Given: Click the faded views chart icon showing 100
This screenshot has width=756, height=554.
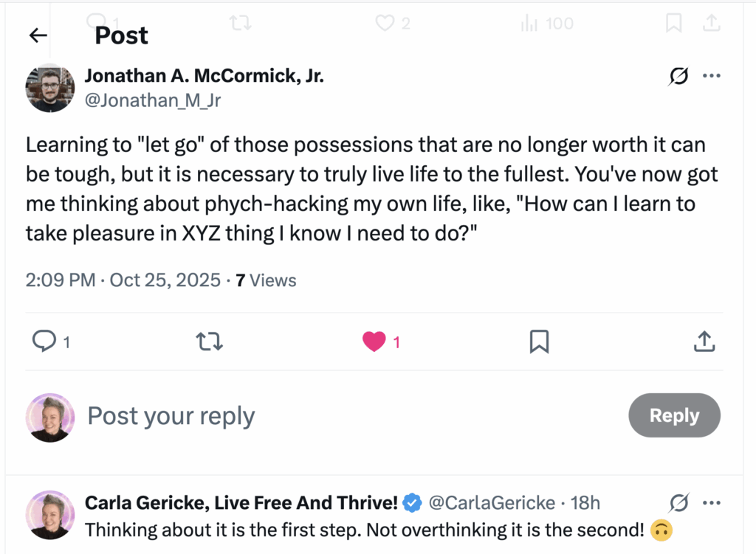Looking at the screenshot, I should coord(529,24).
